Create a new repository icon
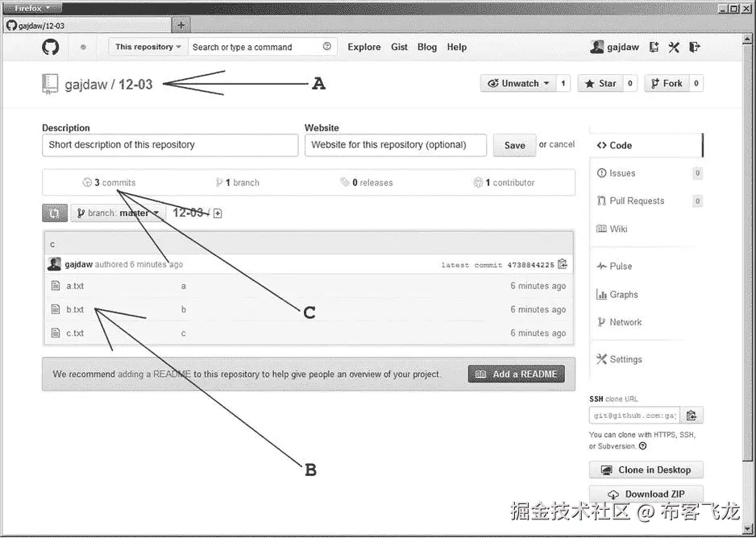756x538 pixels. [x=654, y=47]
